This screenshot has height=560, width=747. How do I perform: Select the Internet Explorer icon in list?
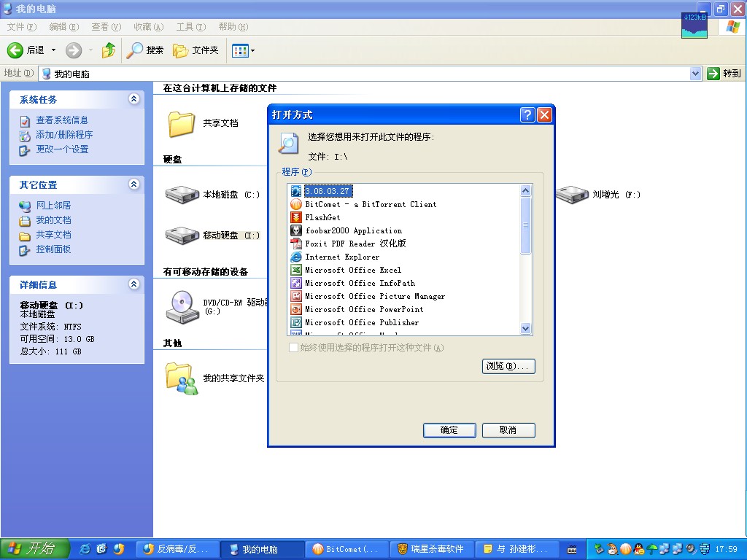pyautogui.click(x=296, y=257)
